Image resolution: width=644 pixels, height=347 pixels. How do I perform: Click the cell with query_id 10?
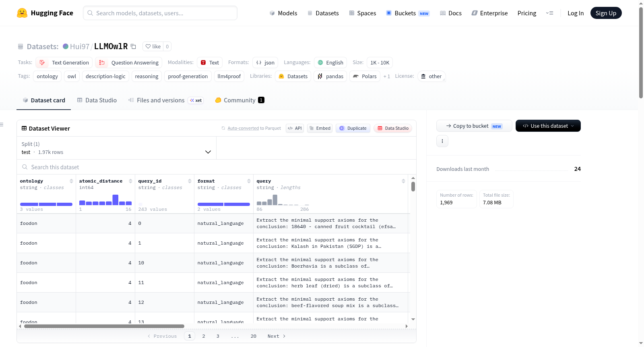[x=165, y=263]
